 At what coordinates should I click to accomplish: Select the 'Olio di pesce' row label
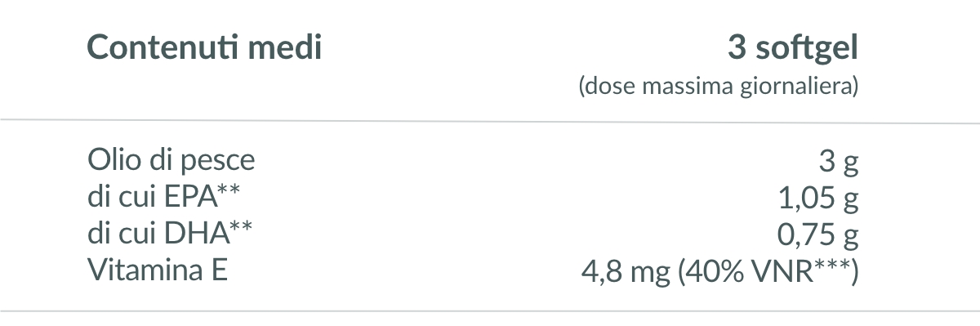(171, 161)
